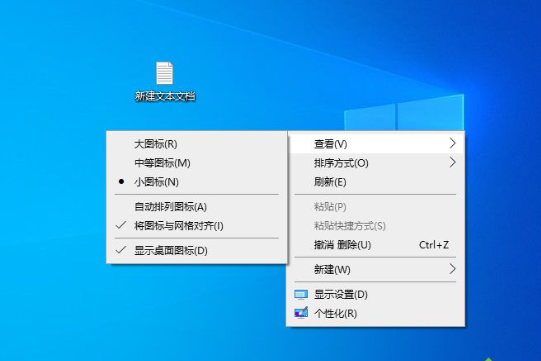Choose 撤消 删除(U) from the menu
This screenshot has height=361, width=541.
pos(375,245)
